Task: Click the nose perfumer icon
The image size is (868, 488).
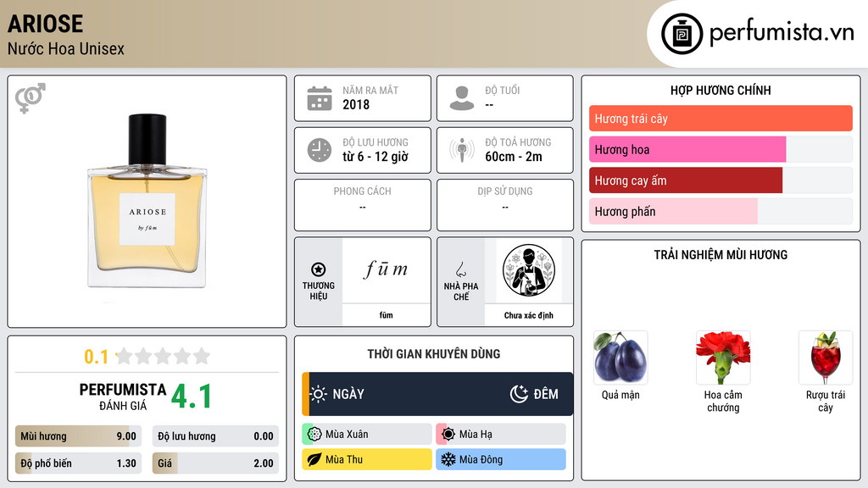Action: click(x=460, y=269)
